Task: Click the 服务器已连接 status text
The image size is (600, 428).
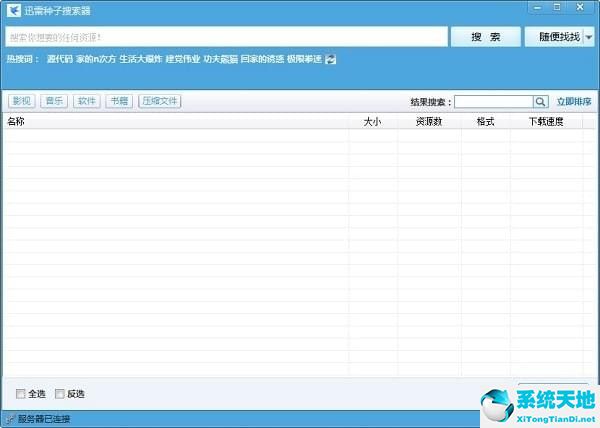Action: coord(44,419)
